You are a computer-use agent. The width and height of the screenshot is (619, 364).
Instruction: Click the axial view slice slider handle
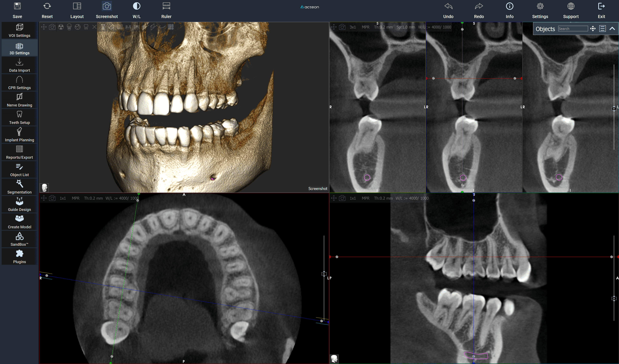point(324,274)
